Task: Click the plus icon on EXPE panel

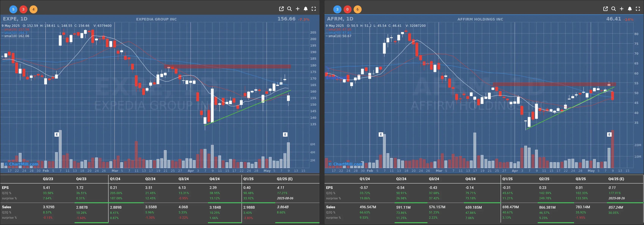Action: coord(297,9)
